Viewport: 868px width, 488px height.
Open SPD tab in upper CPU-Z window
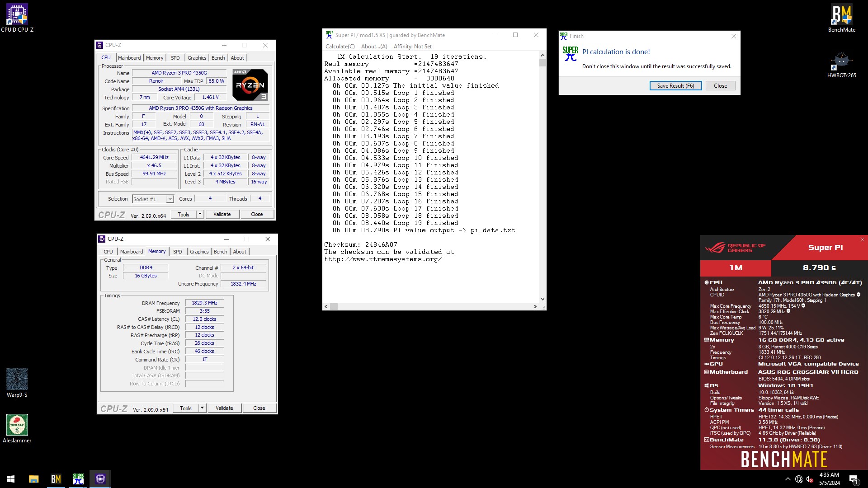tap(175, 58)
